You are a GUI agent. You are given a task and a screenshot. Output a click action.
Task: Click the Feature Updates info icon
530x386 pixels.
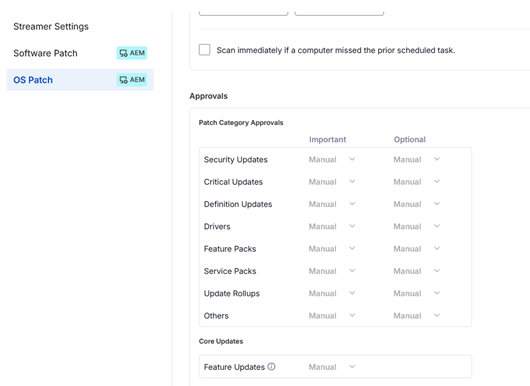click(x=271, y=366)
